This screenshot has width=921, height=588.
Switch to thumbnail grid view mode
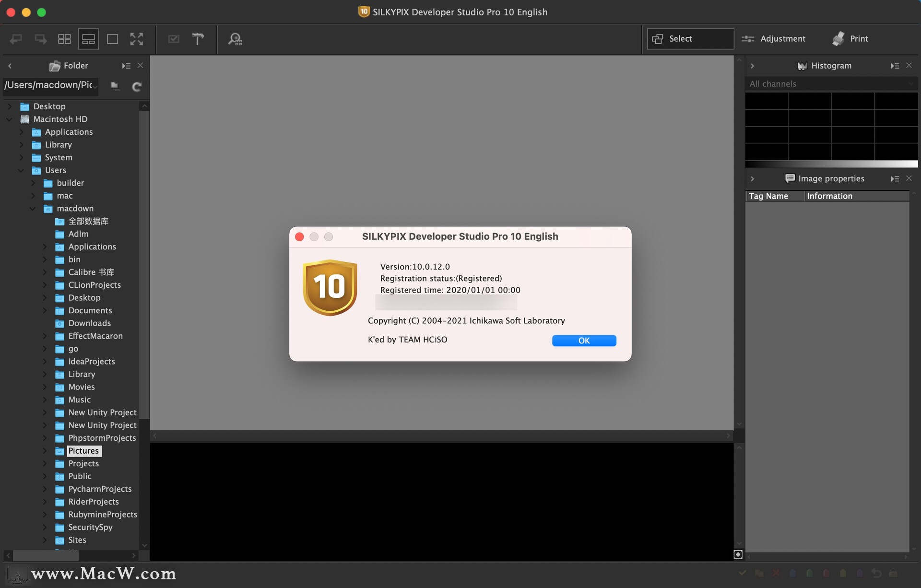pyautogui.click(x=64, y=39)
